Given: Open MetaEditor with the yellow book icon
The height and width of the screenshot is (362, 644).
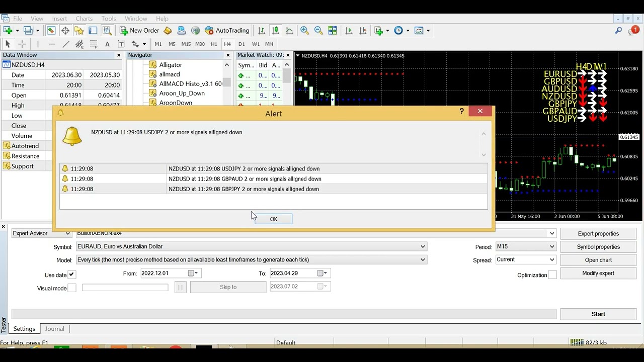Looking at the screenshot, I should pos(168,31).
